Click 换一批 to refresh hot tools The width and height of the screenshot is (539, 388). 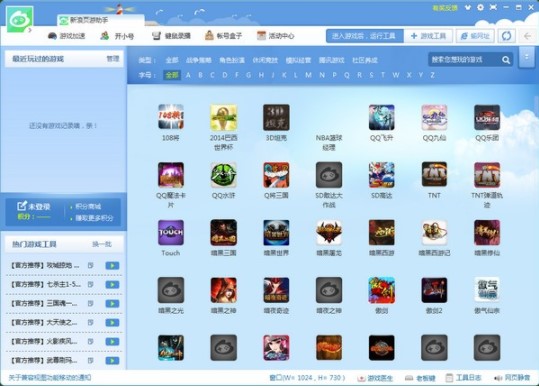(102, 244)
